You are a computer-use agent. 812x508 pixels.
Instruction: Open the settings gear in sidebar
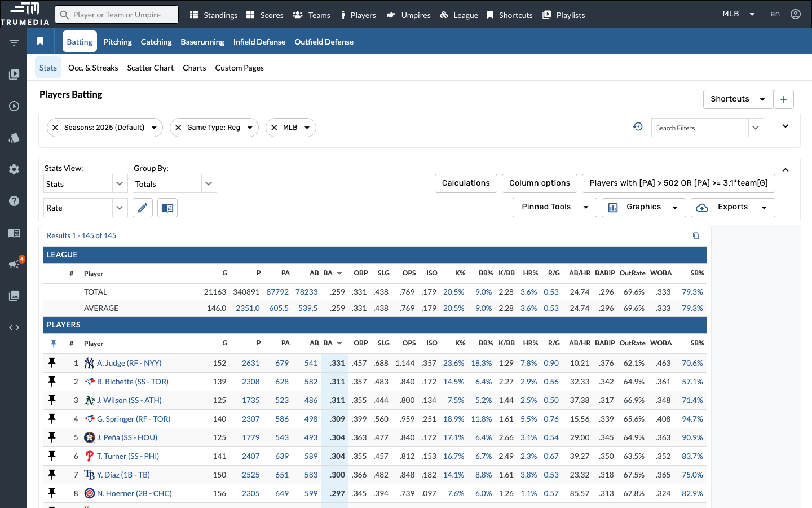[14, 169]
